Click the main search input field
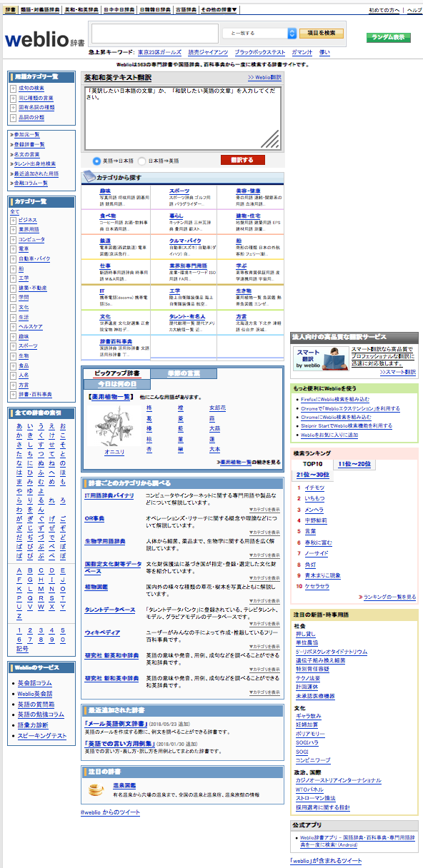The image size is (423, 868). tap(154, 34)
